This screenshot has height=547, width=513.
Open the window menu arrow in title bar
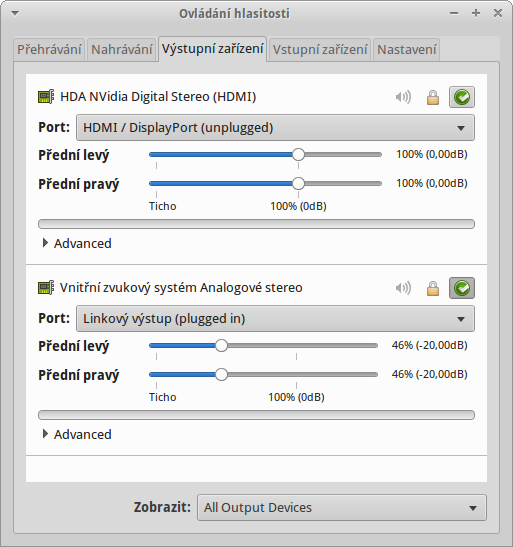tap(15, 14)
